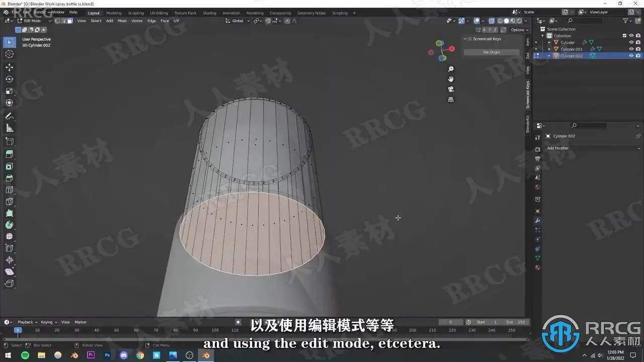Screen dimensions: 644x362
Task: Open the shading options dropdown arrow
Action: tap(526, 21)
